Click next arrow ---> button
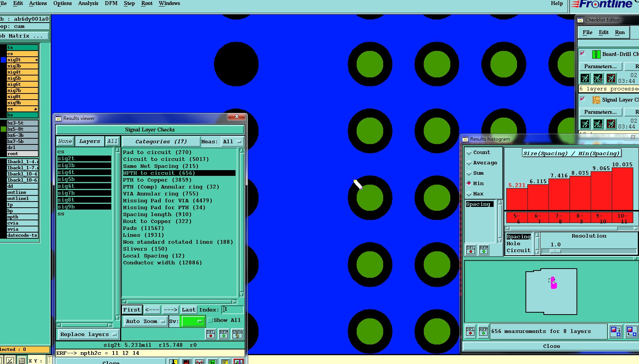This screenshot has width=639, height=364. click(x=170, y=310)
